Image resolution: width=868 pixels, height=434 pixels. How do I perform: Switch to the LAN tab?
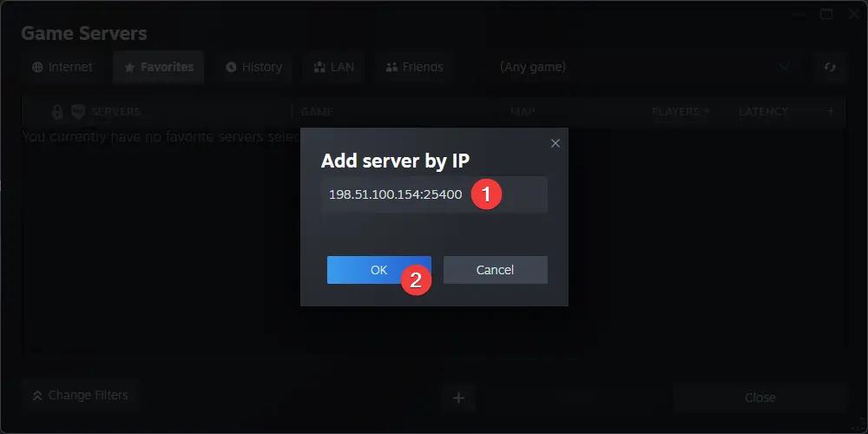click(x=334, y=67)
